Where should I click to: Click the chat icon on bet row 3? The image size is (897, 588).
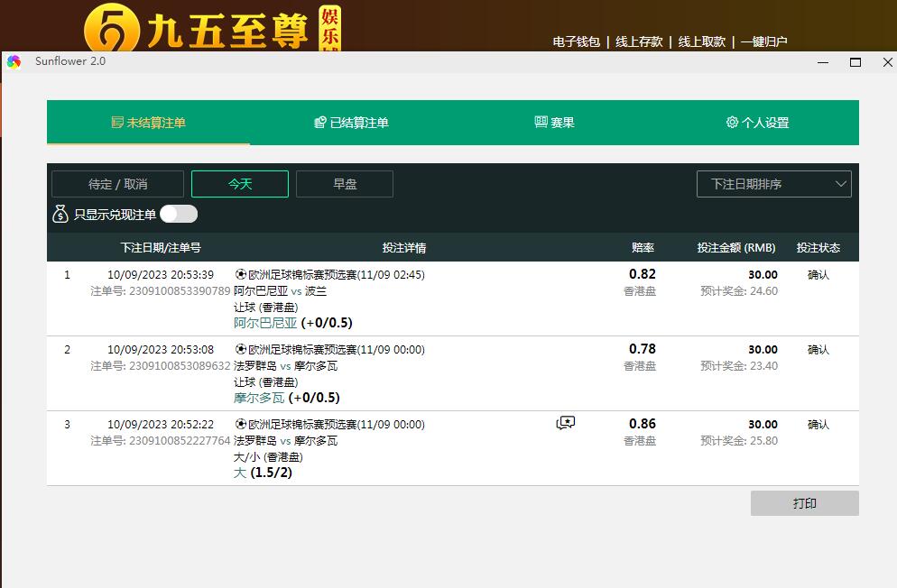point(566,423)
